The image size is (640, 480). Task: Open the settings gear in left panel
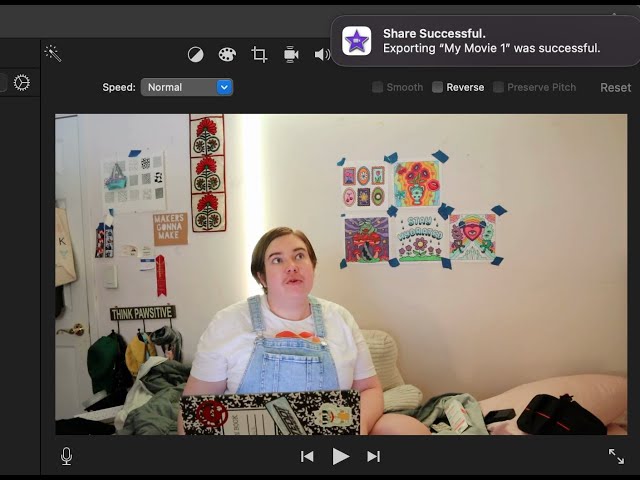(22, 82)
